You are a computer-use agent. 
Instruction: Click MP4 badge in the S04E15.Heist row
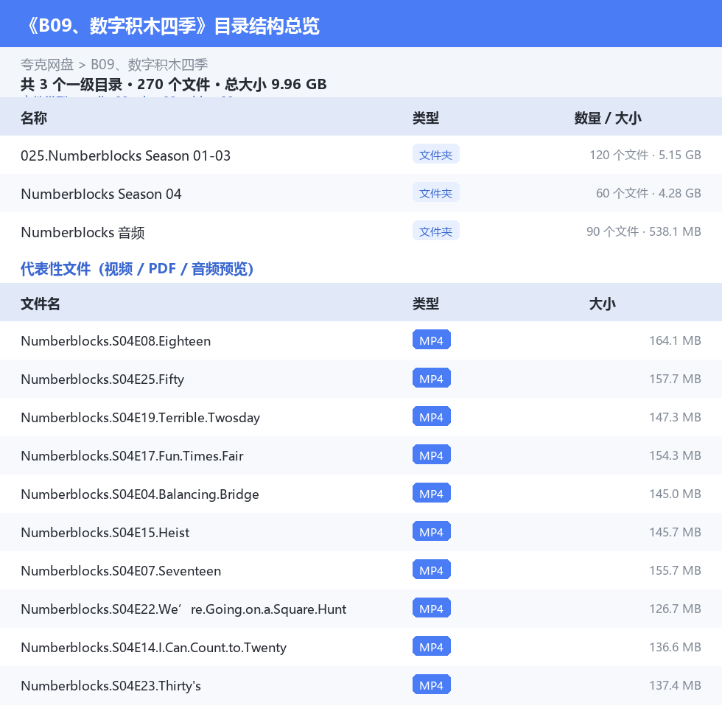point(431,531)
